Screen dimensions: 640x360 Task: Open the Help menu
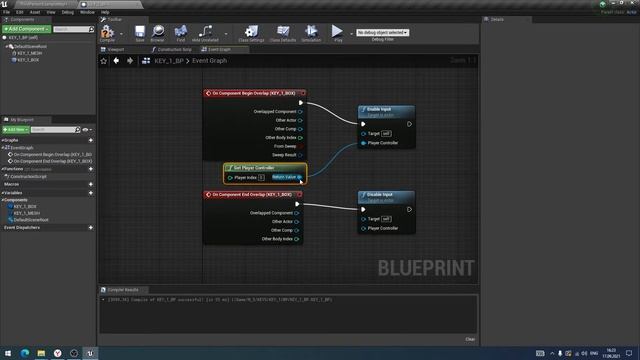[105, 12]
